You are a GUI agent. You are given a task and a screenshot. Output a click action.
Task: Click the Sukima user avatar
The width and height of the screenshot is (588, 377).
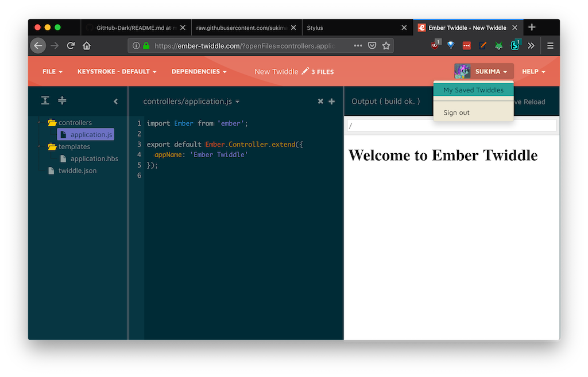462,71
